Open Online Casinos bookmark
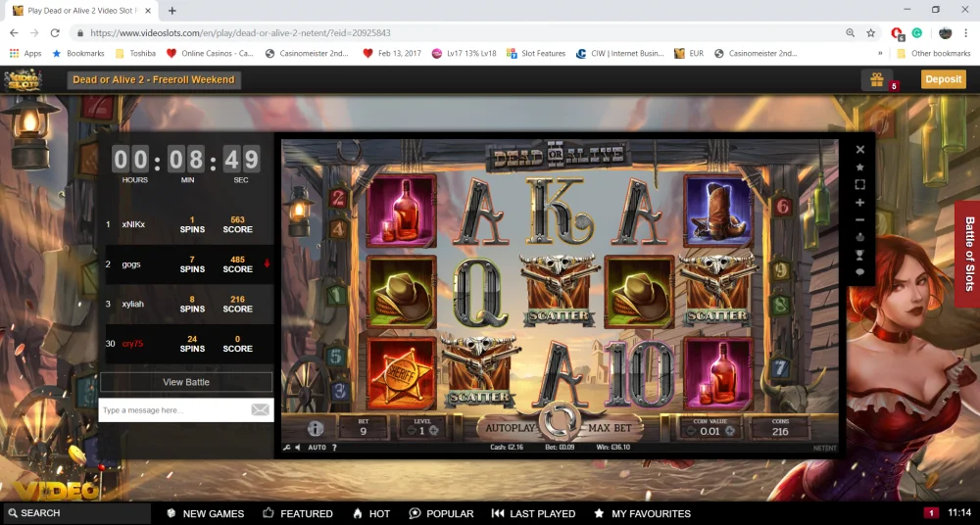The width and height of the screenshot is (980, 525). pyautogui.click(x=210, y=53)
